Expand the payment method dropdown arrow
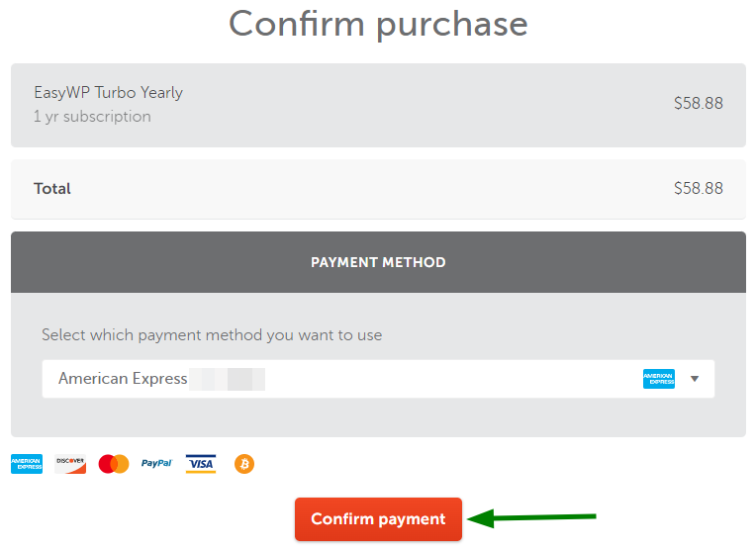The height and width of the screenshot is (550, 756). [x=695, y=379]
